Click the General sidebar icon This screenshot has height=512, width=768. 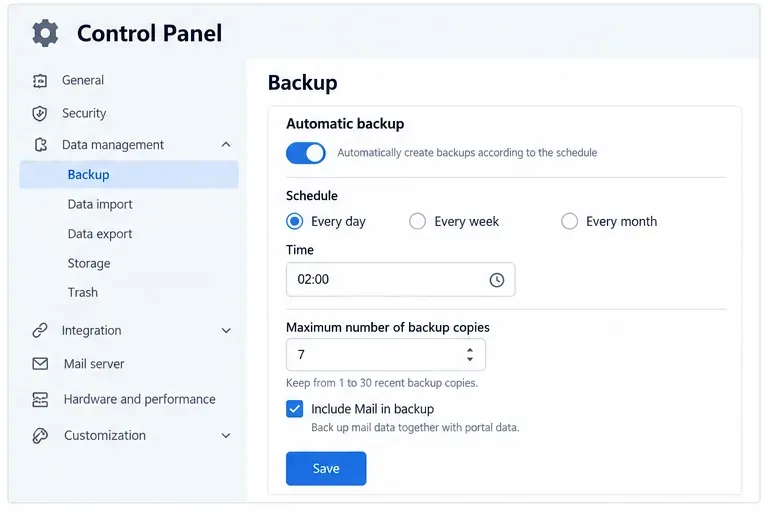point(40,80)
